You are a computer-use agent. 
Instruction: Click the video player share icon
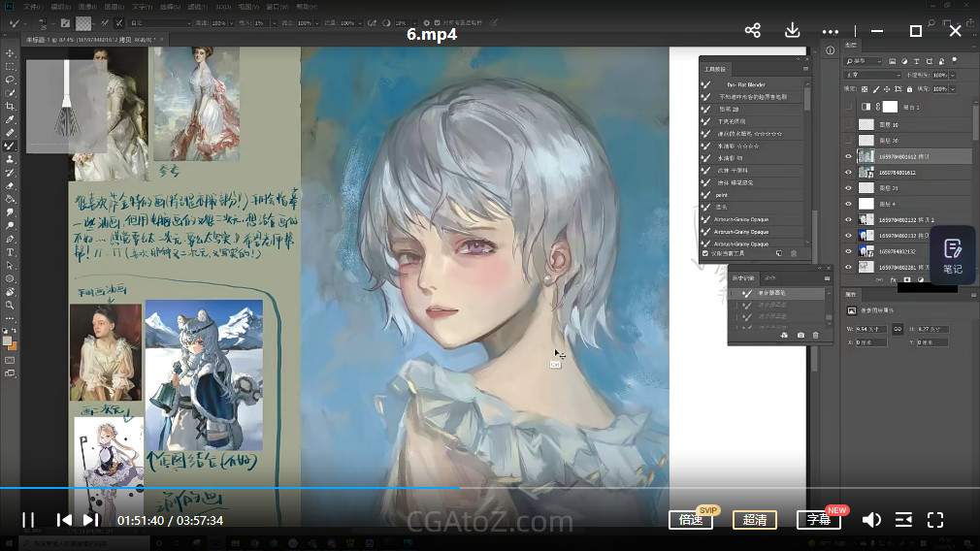click(752, 31)
